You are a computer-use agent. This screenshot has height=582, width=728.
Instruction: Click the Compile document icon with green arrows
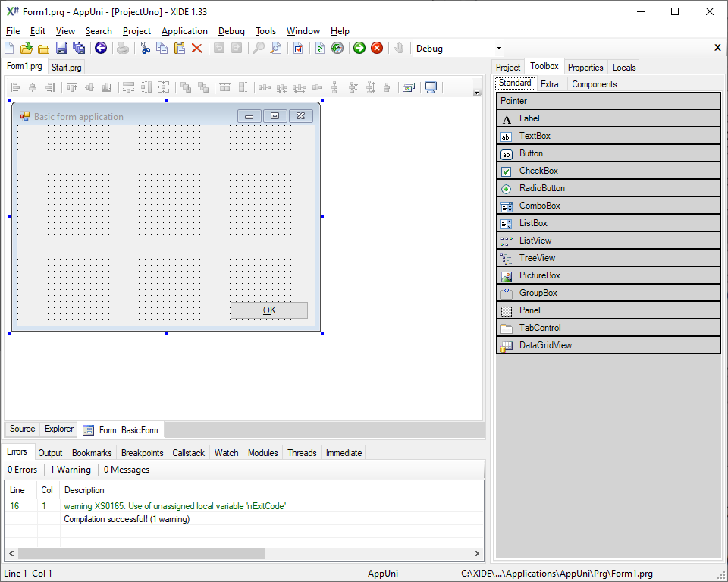320,48
